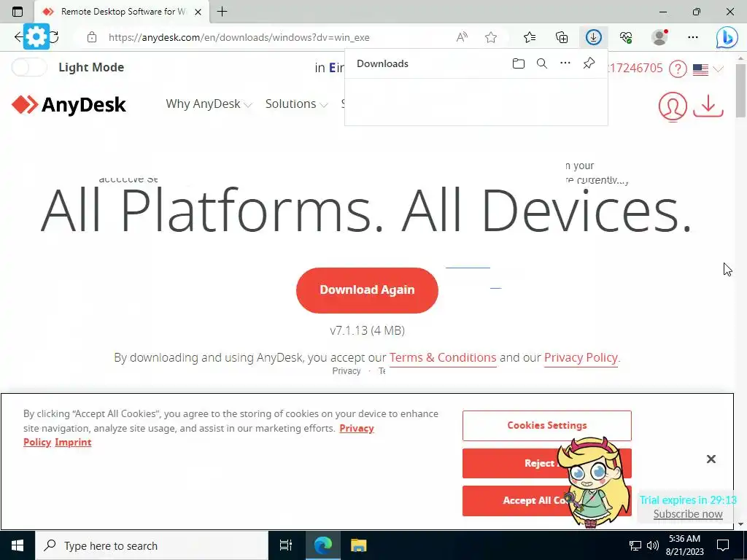Open the Collections icon
The width and height of the screenshot is (747, 560).
point(562,37)
